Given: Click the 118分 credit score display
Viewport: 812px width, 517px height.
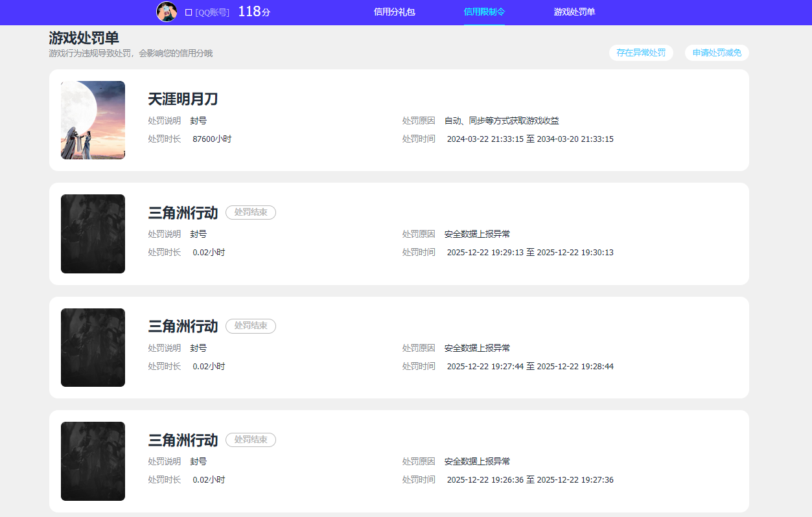Looking at the screenshot, I should pyautogui.click(x=254, y=11).
